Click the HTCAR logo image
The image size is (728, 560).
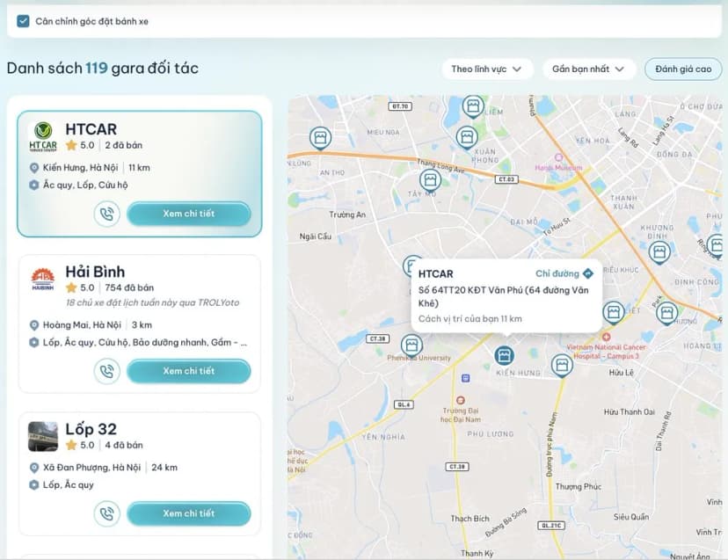[43, 136]
